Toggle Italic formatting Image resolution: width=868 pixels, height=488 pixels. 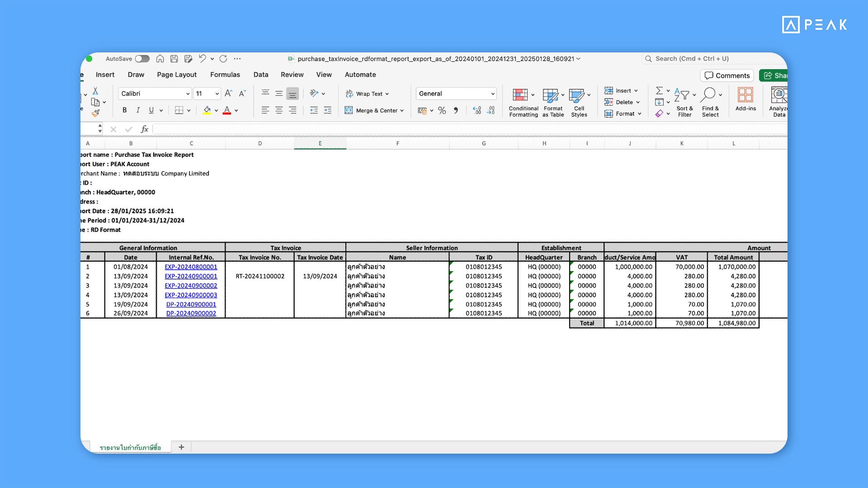(138, 110)
